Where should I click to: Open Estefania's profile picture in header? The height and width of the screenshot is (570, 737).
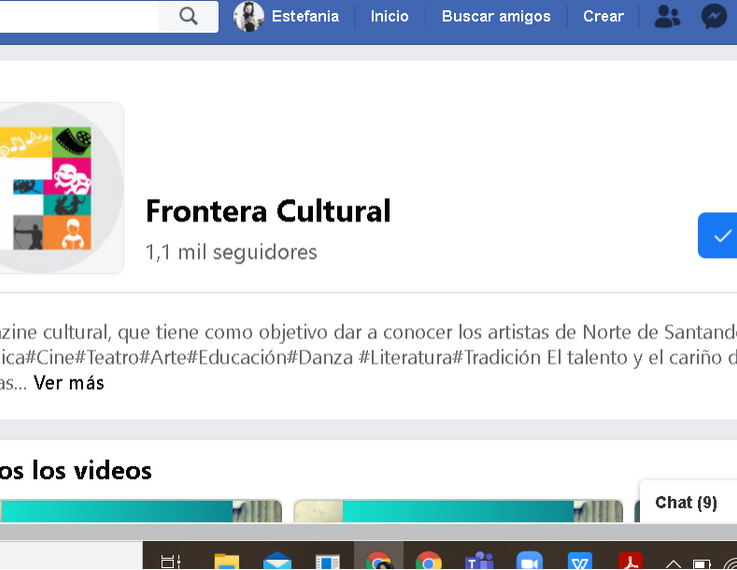click(x=249, y=16)
